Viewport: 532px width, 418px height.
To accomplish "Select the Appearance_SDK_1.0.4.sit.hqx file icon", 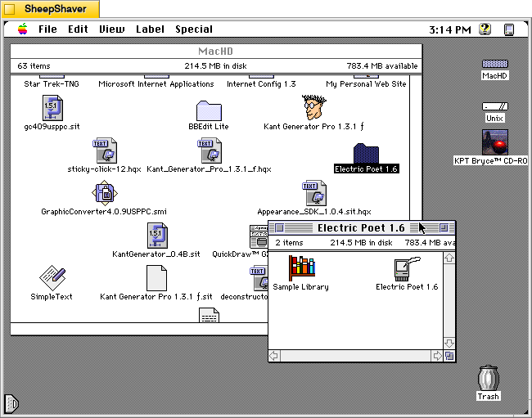I will (x=314, y=193).
